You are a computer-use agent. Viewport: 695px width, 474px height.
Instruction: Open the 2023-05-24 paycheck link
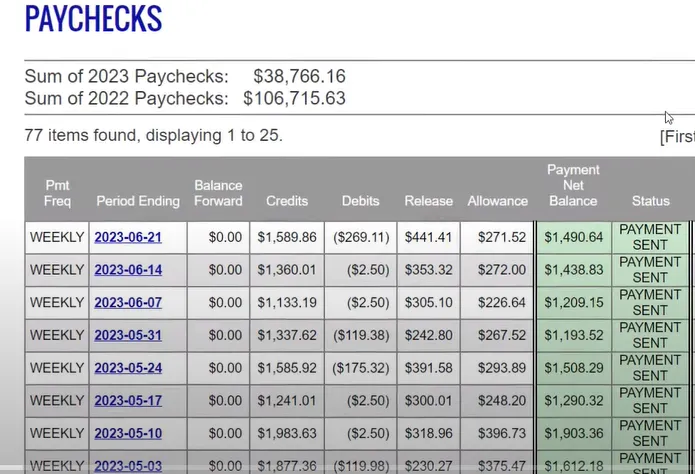(x=128, y=368)
